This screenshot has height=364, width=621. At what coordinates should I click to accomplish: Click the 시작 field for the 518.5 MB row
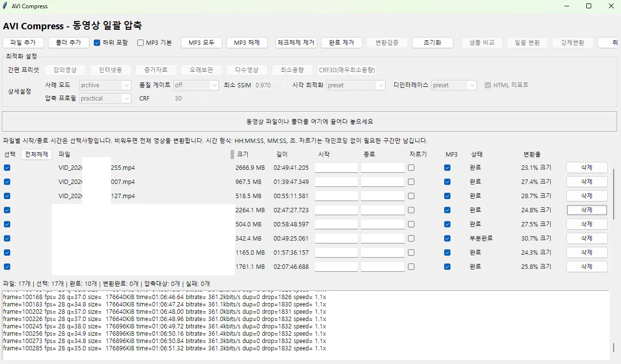point(337,196)
